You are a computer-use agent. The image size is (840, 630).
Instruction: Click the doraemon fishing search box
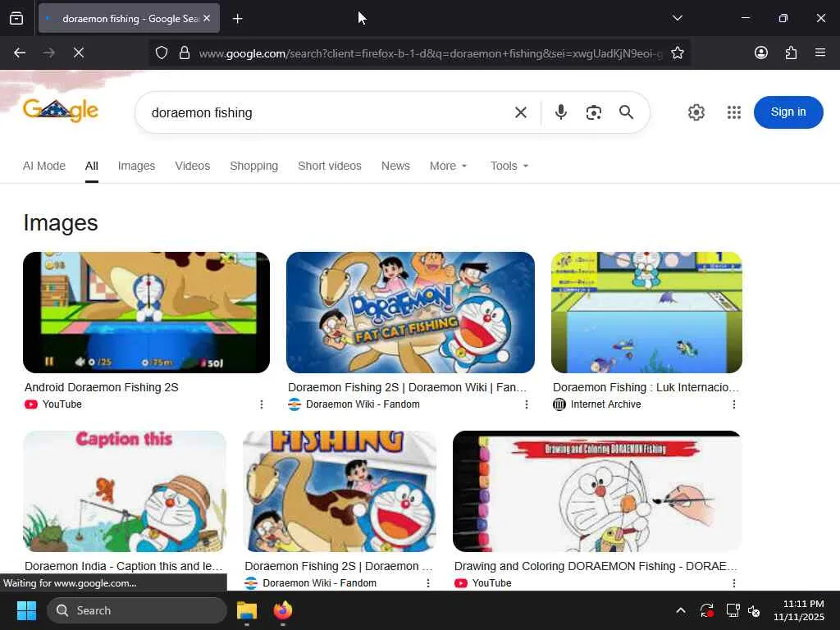tap(326, 112)
